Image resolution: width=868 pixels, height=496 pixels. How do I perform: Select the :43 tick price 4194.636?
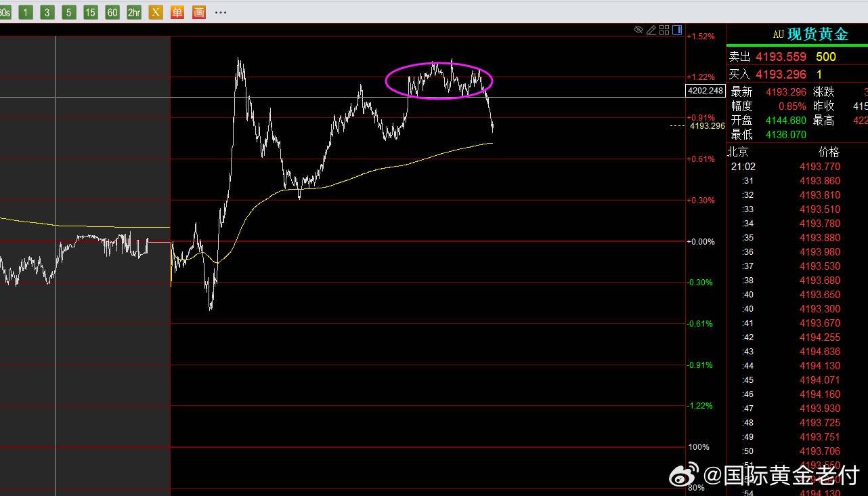pyautogui.click(x=820, y=352)
